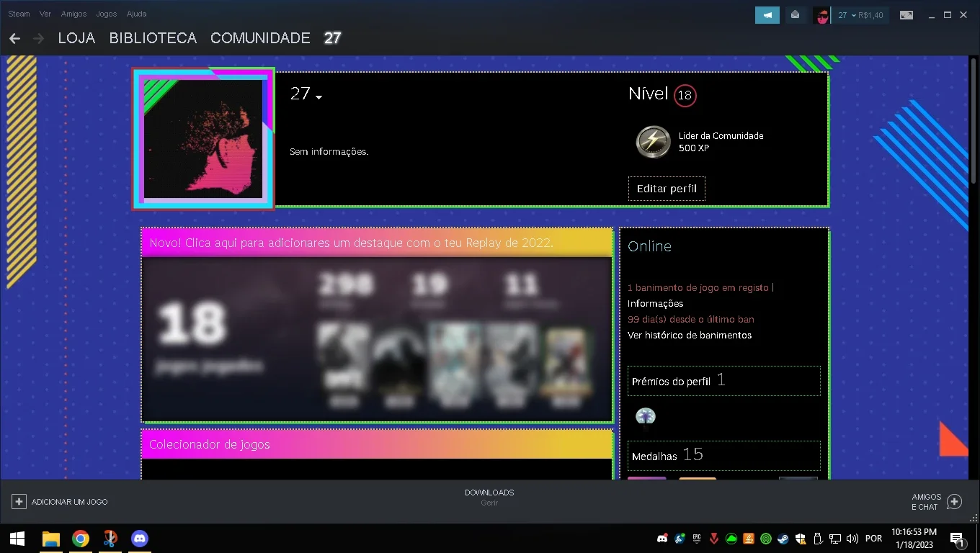980x553 pixels.
Task: Click the Epic Games tray icon
Action: 697,539
